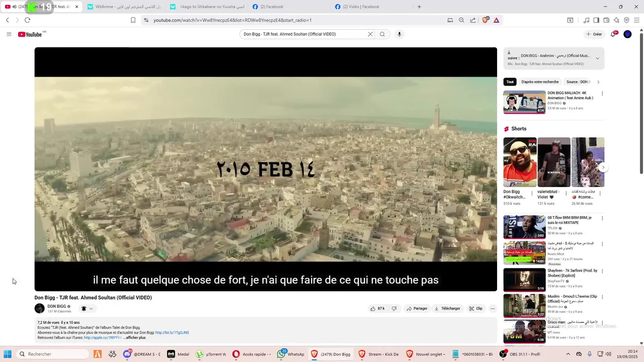Like the video with thumbs-up 87 k
Image resolution: width=644 pixels, height=362 pixels.
coord(378,309)
